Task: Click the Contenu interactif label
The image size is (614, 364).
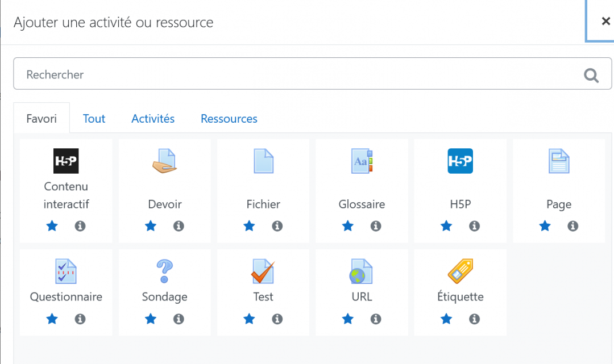Action: pos(66,195)
